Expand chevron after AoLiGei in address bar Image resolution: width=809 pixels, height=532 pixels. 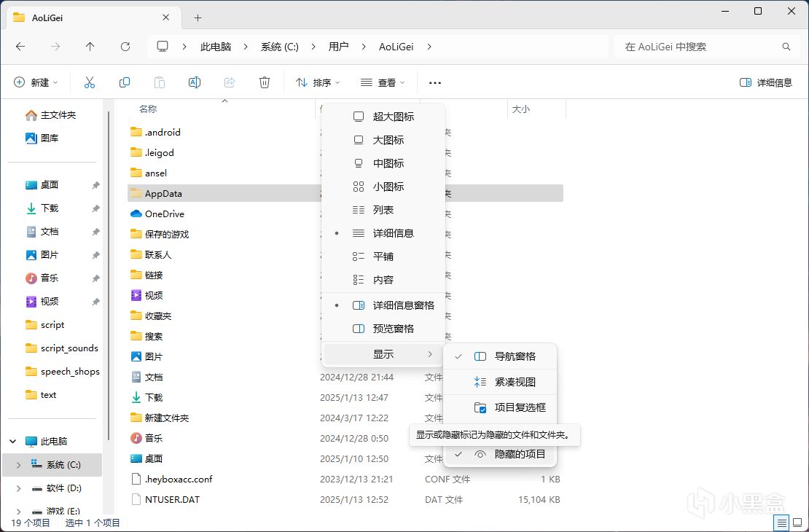(x=429, y=47)
